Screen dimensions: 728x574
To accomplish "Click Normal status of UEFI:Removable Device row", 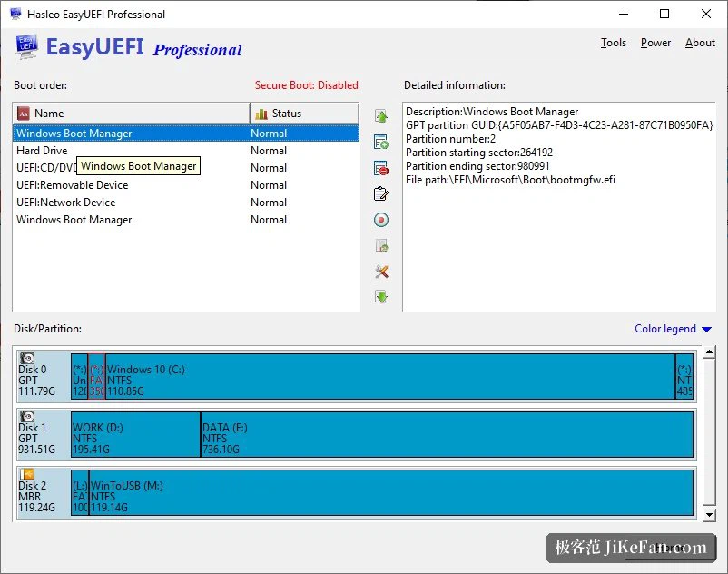I will pyautogui.click(x=269, y=185).
